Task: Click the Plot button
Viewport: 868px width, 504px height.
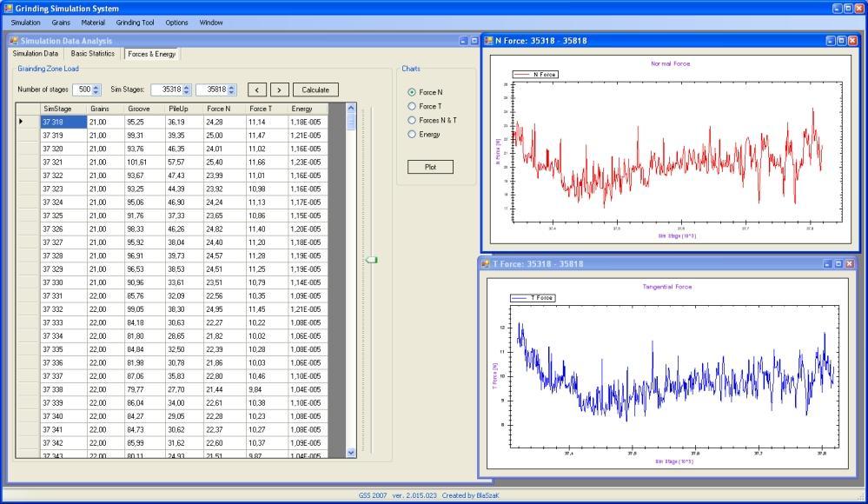Action: coord(430,167)
